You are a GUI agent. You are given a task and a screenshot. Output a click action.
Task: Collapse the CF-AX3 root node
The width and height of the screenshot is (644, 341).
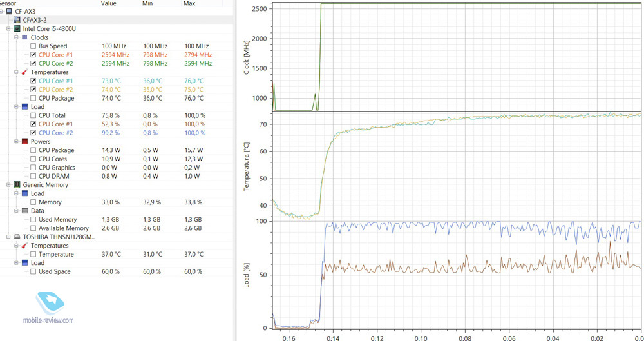[x=2, y=12]
